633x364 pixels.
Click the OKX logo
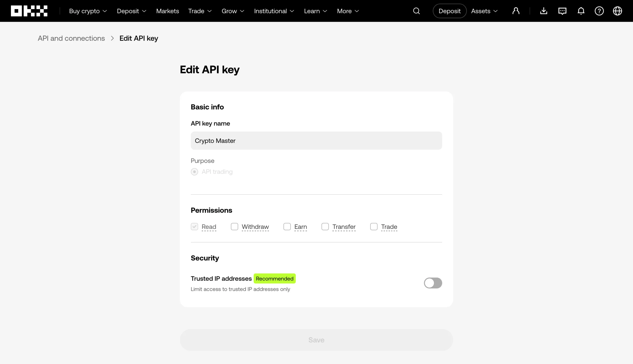tap(29, 11)
